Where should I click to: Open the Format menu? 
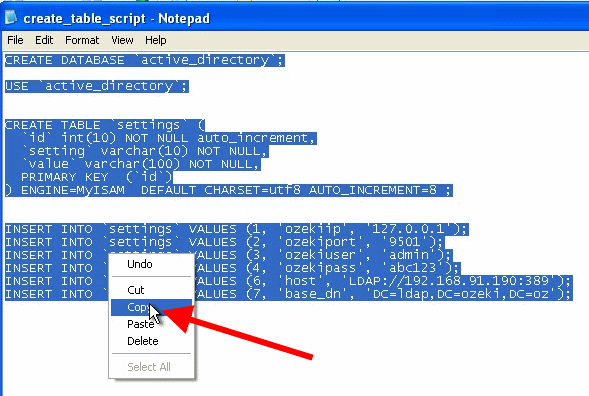click(x=82, y=40)
